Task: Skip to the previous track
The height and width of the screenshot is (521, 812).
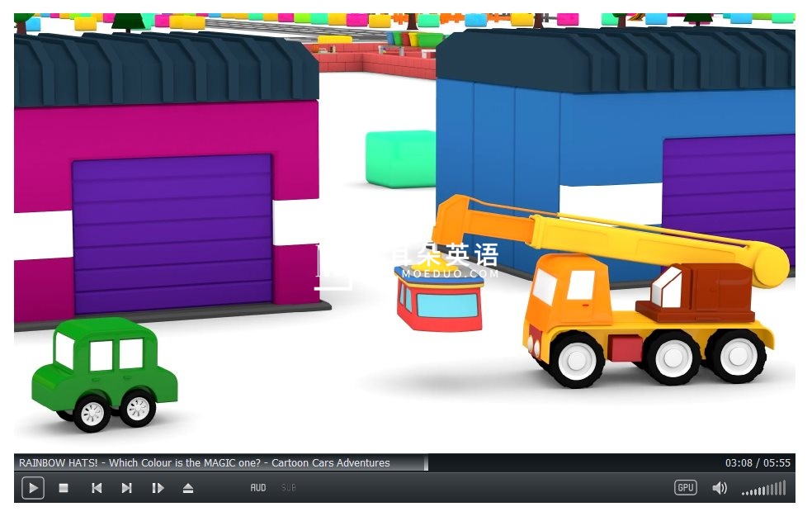Action: pos(97,488)
